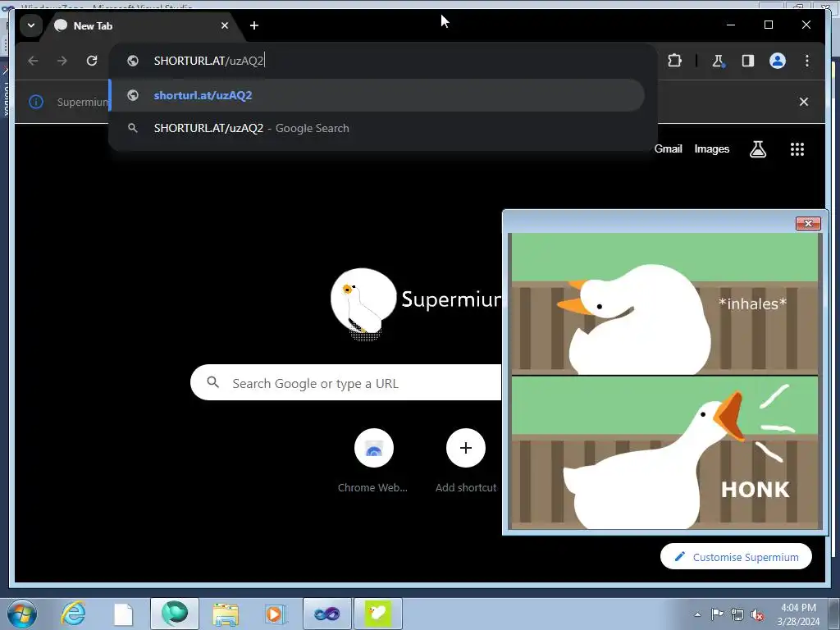Close the goose HONK popup window
Viewport: 840px width, 630px height.
pyautogui.click(x=808, y=223)
